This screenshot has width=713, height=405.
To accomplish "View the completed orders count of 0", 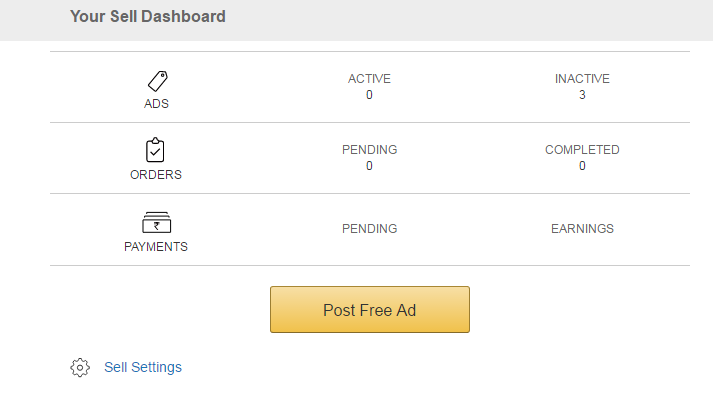I will [x=582, y=166].
